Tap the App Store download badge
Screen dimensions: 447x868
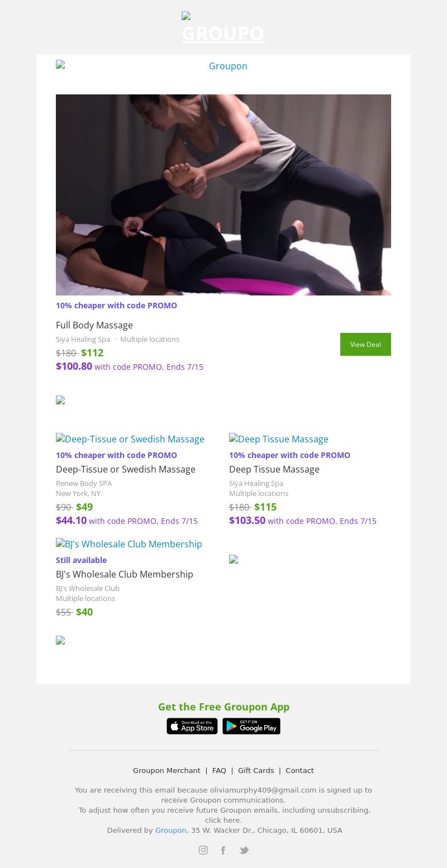pos(192,726)
